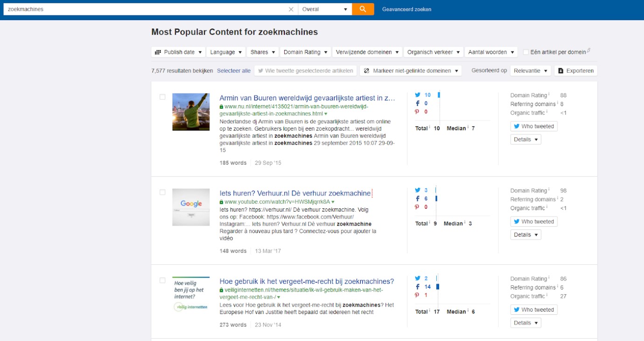
Task: Click the Pinterest icon in third result's shares
Action: [418, 295]
